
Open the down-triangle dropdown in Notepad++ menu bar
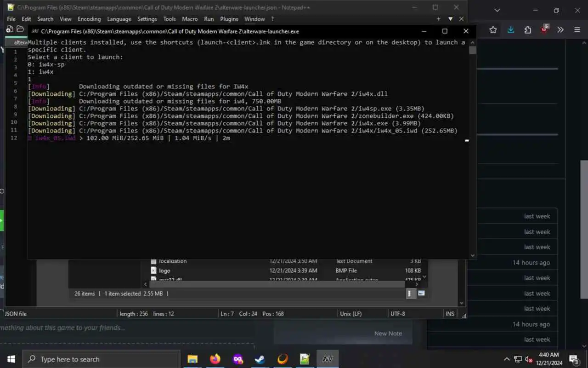[450, 19]
